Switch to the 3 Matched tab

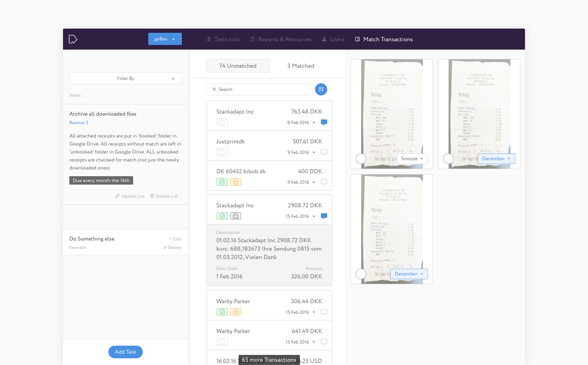click(300, 66)
